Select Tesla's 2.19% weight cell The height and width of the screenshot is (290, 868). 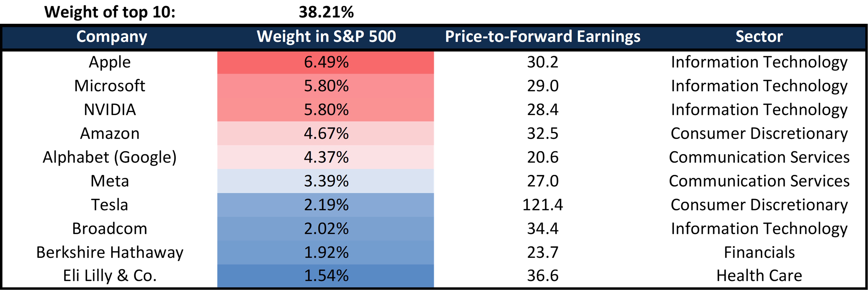pos(326,205)
